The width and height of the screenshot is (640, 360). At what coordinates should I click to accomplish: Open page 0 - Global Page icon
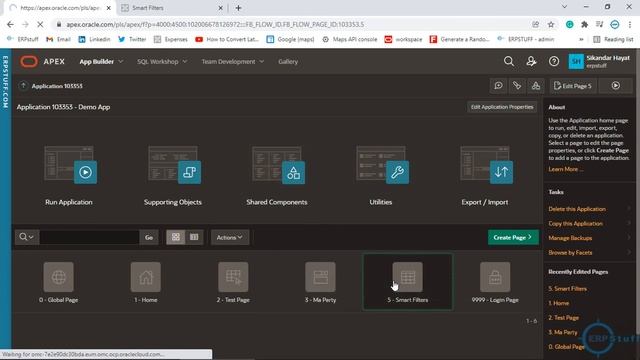[58, 277]
